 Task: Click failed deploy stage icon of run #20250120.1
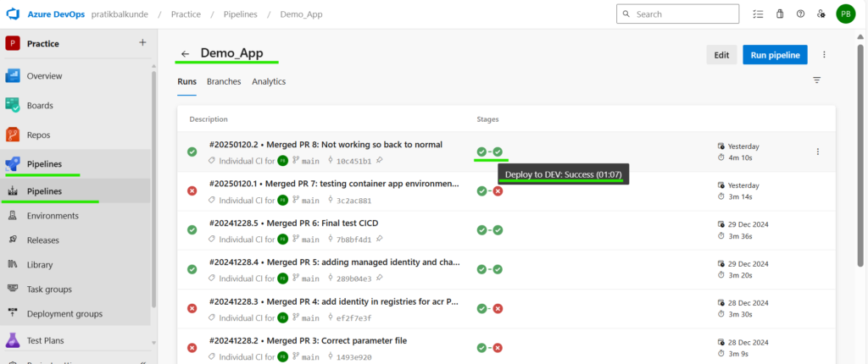coord(498,190)
